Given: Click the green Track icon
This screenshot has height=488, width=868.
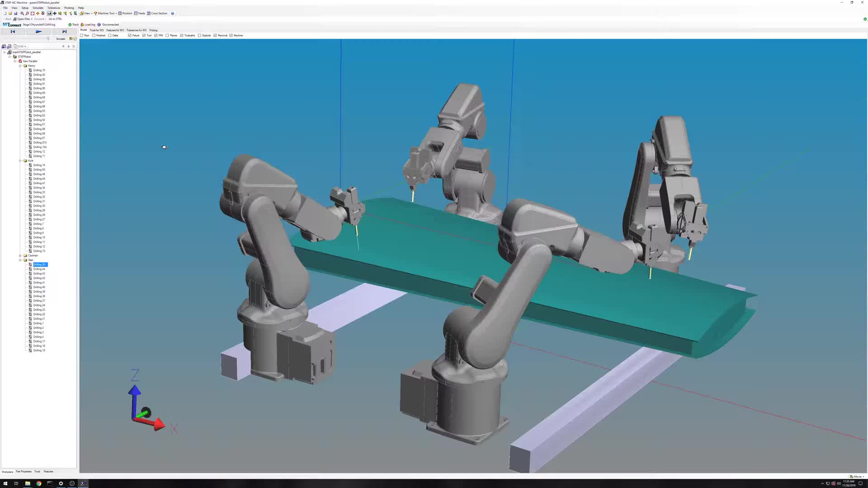Looking at the screenshot, I should [x=70, y=24].
